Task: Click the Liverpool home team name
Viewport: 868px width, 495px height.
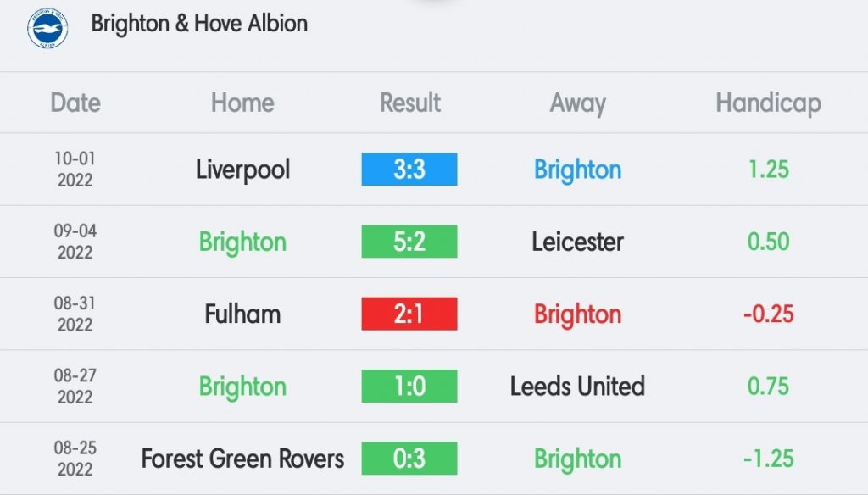Action: 242,170
